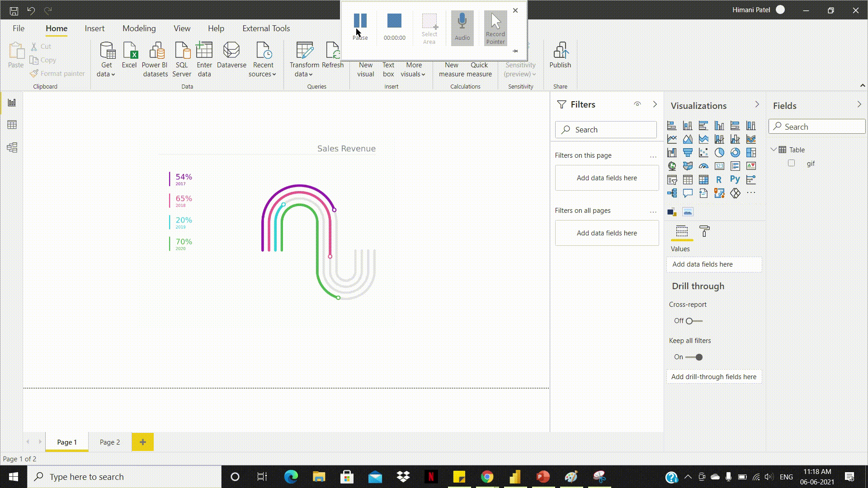Get more visuals via ellipsis icon
Screen dimensions: 868x488
[751, 193]
